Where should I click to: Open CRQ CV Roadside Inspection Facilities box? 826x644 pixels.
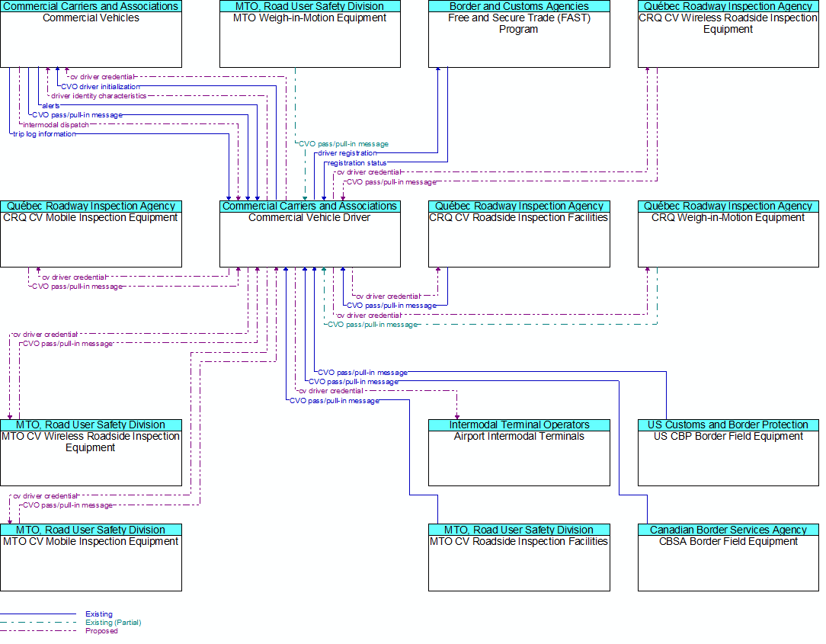coord(519,234)
